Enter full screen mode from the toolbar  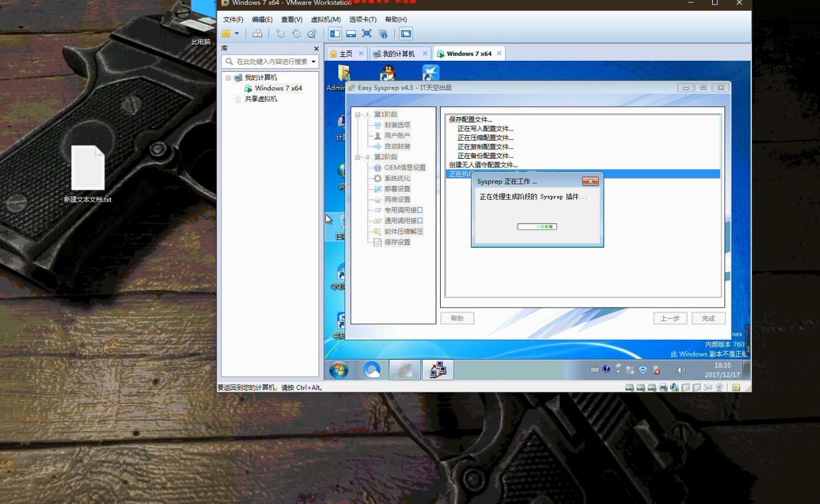(367, 33)
